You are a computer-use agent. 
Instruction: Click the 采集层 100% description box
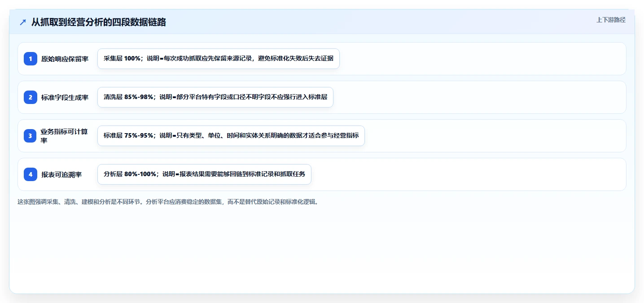219,59
